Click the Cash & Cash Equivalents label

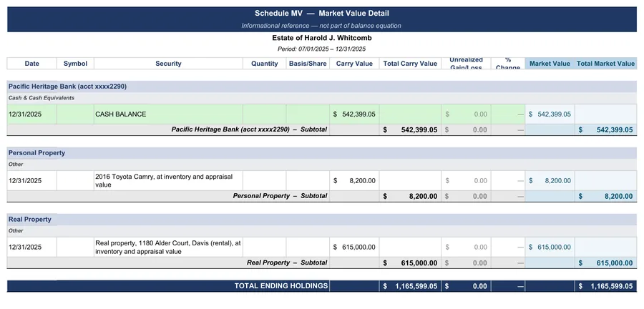pos(42,98)
